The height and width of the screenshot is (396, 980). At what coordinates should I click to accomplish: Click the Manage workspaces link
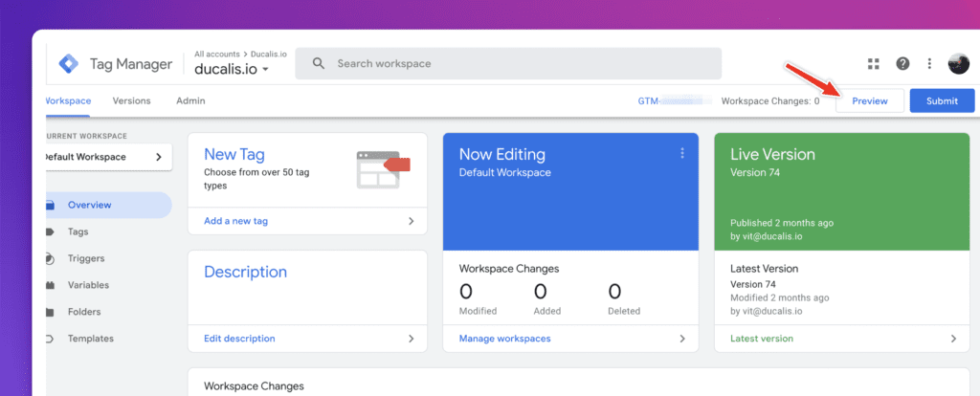[505, 339]
